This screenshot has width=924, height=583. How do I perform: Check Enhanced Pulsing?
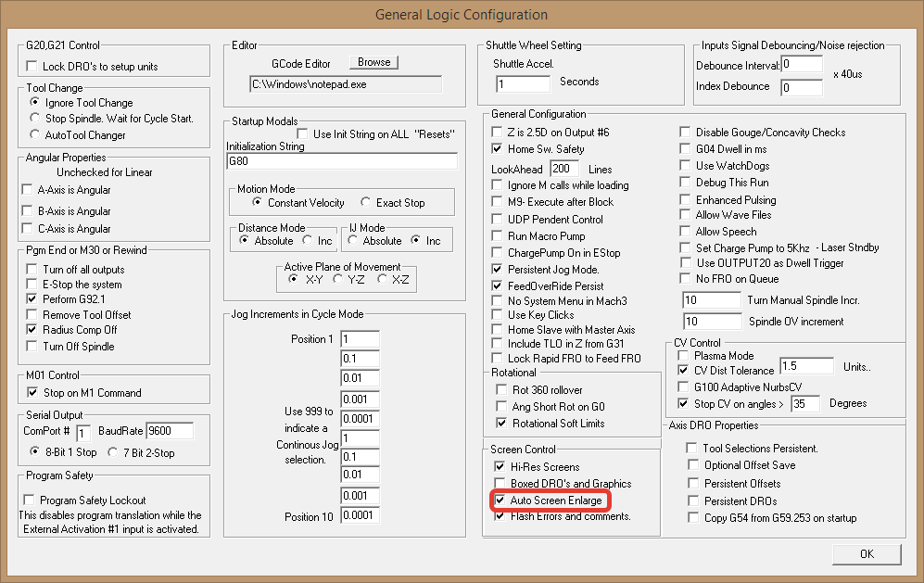[685, 199]
